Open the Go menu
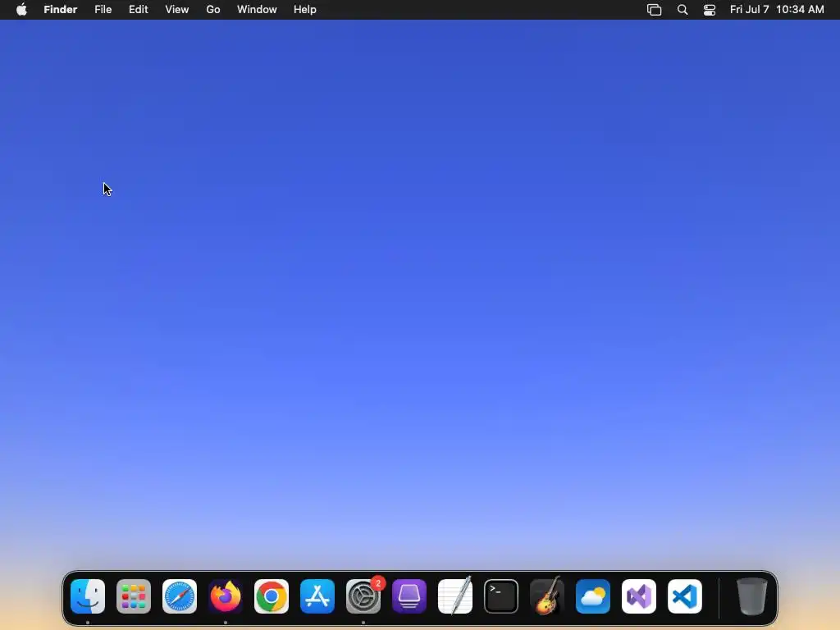840x630 pixels. [213, 10]
